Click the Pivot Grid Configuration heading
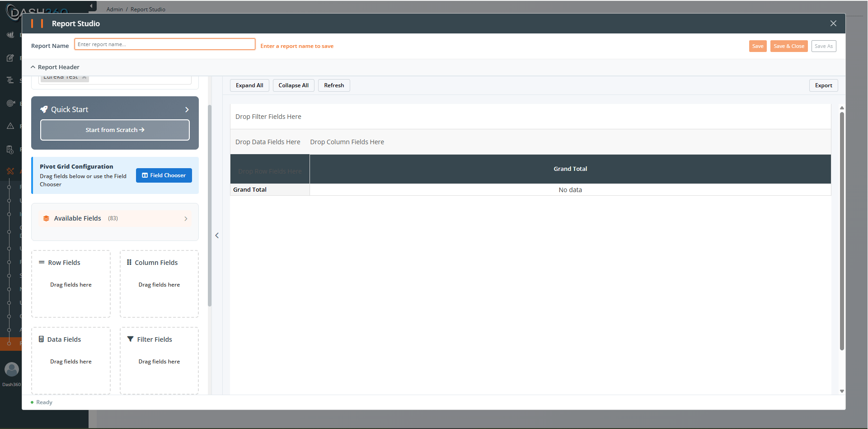 (x=76, y=166)
